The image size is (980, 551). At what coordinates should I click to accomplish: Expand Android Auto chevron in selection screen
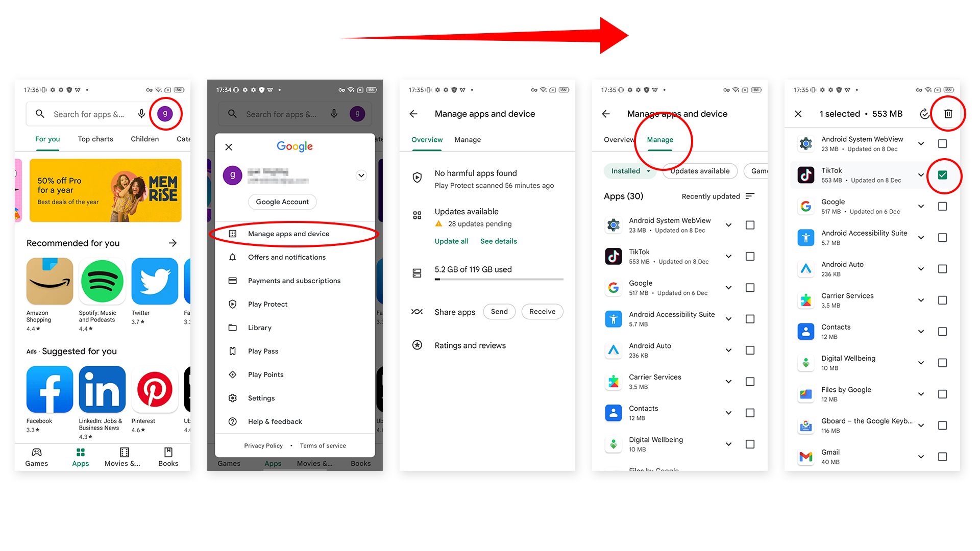point(921,269)
